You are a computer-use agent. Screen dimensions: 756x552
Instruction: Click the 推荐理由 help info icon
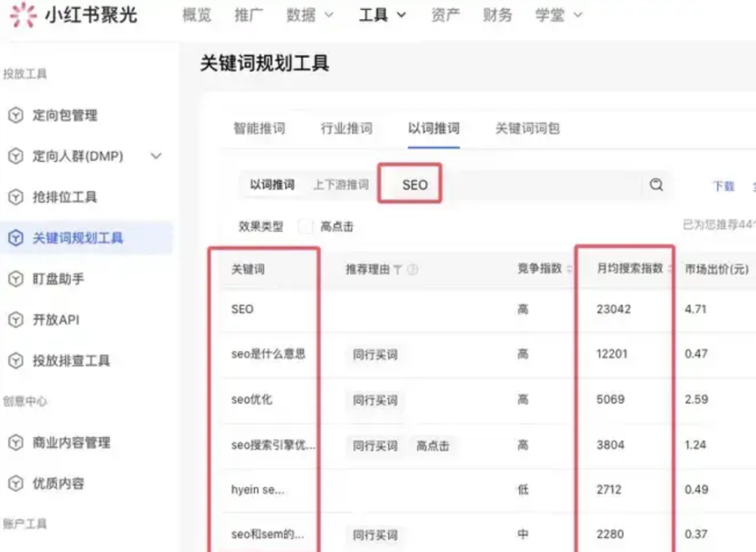tap(412, 270)
